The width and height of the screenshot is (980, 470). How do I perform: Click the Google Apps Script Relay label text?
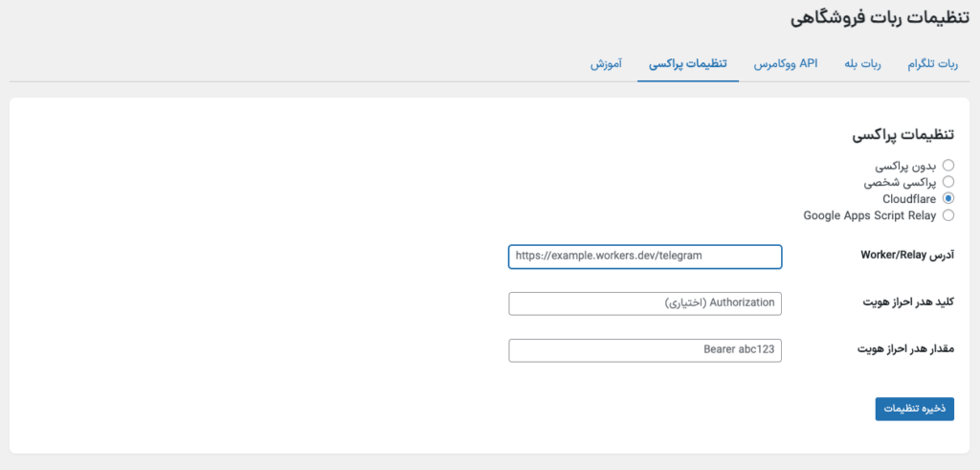click(870, 215)
